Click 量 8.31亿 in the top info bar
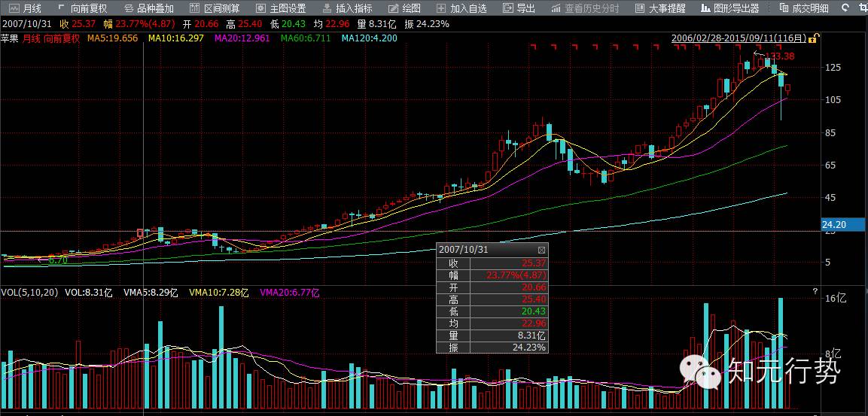 click(x=377, y=24)
